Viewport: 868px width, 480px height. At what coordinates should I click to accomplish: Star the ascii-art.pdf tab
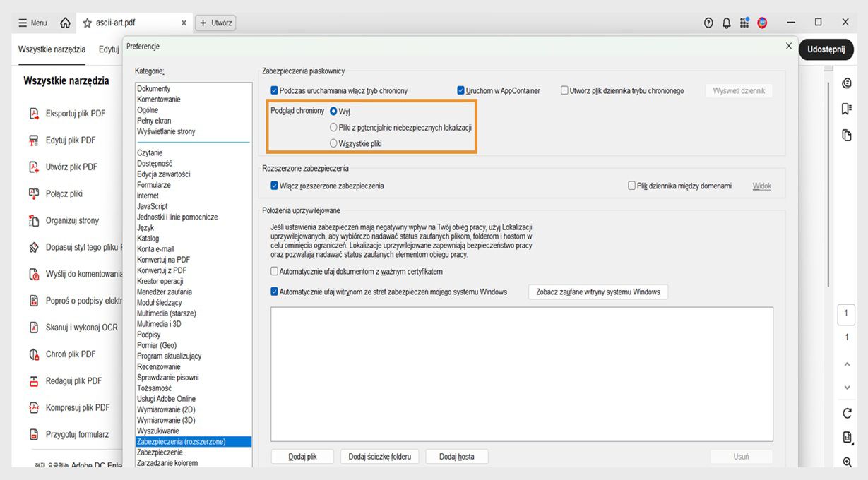pyautogui.click(x=88, y=23)
